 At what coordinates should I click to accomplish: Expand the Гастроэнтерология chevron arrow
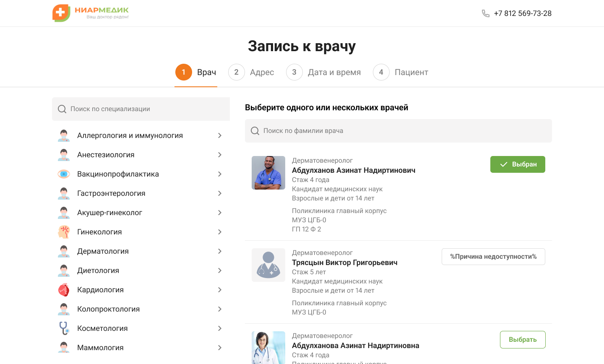pos(220,193)
